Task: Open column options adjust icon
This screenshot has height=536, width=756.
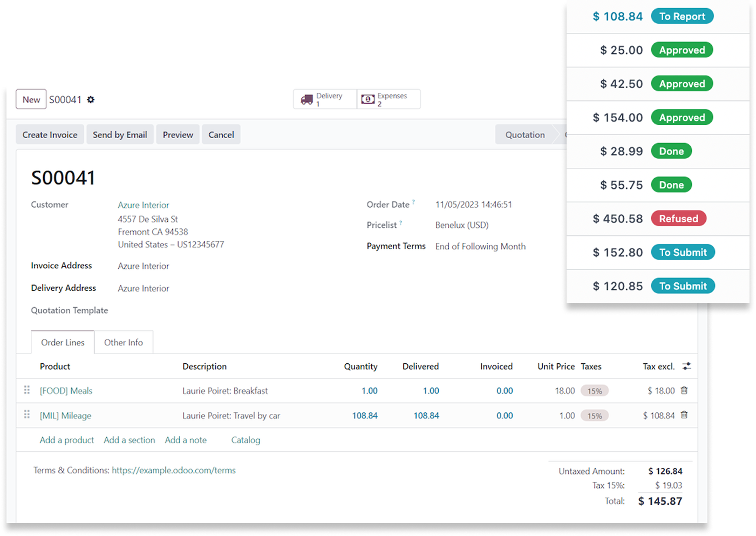Action: [686, 367]
